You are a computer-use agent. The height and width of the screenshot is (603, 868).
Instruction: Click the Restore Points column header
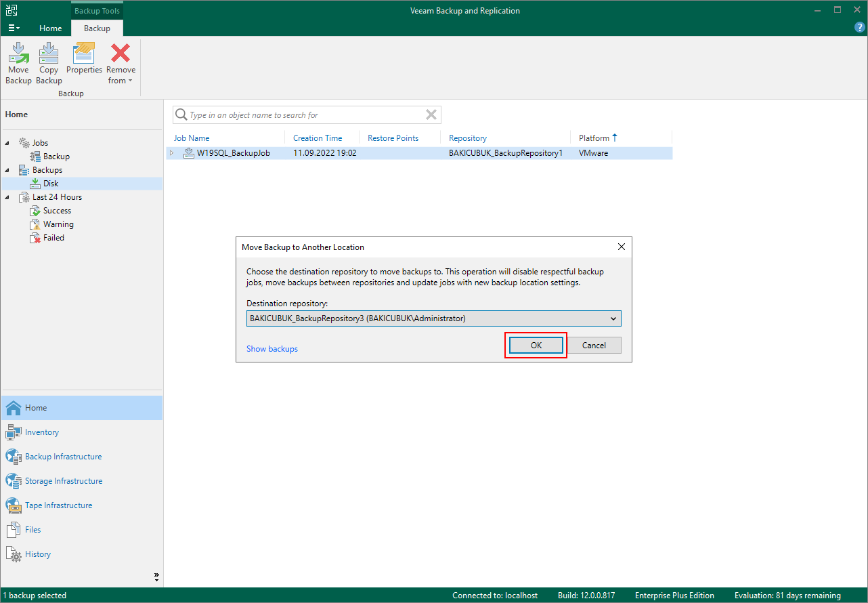point(393,138)
